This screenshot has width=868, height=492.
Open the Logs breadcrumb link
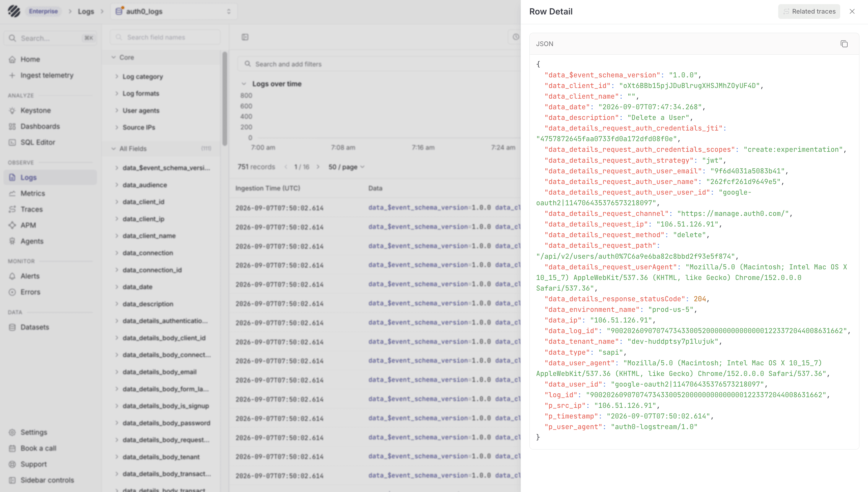[x=86, y=11]
